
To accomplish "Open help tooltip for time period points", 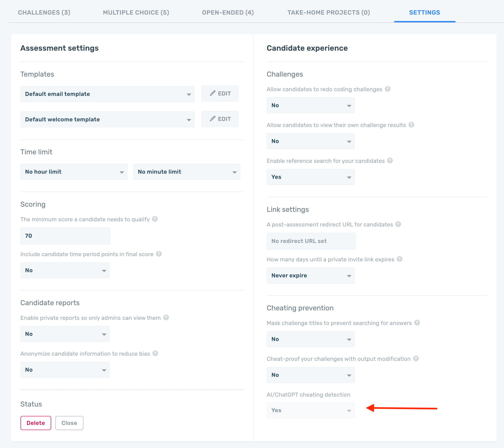I will pos(159,254).
